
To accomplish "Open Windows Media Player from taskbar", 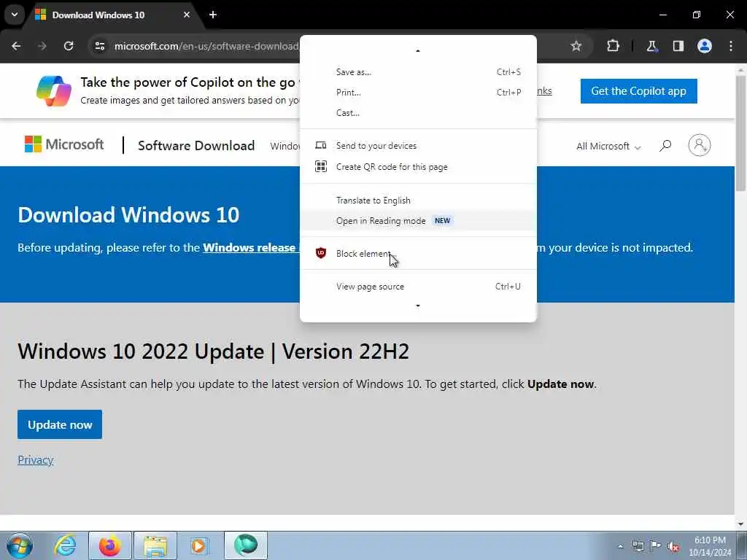I will [x=198, y=545].
